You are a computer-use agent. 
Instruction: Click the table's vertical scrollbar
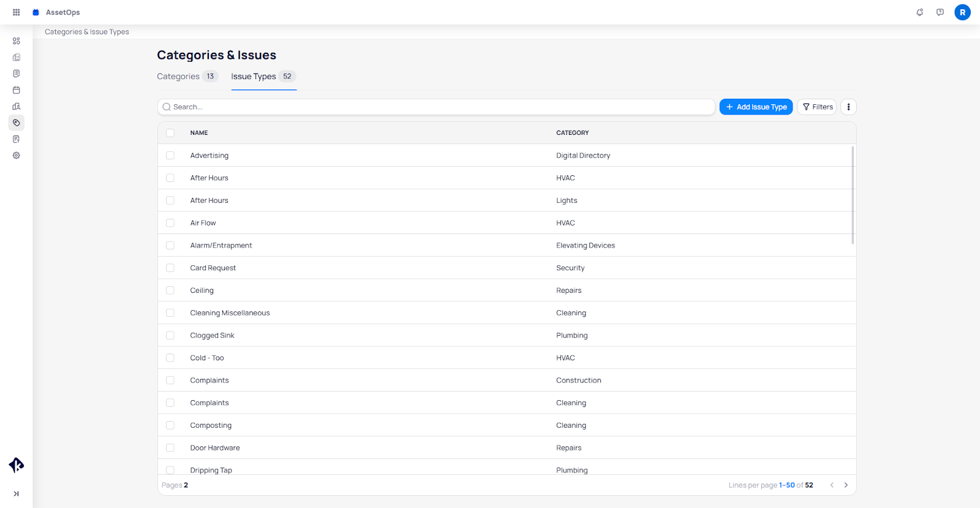pos(853,195)
